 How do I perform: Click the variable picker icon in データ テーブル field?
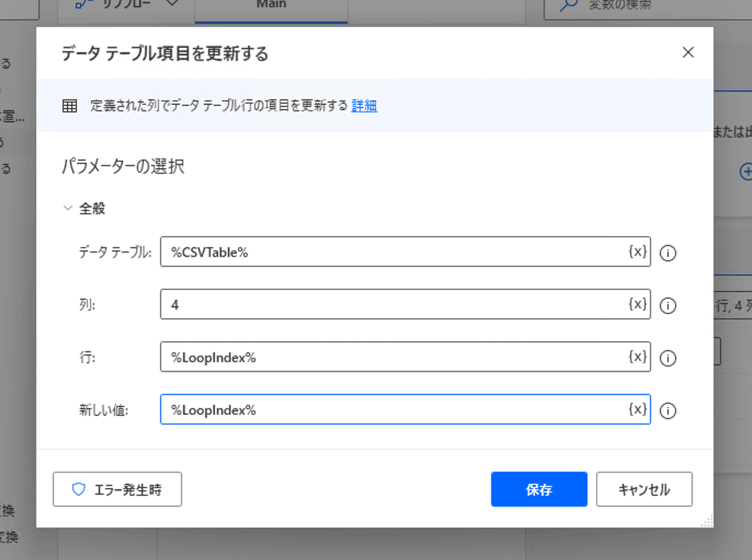point(637,252)
